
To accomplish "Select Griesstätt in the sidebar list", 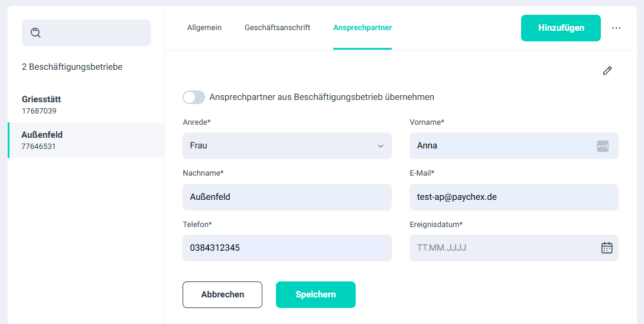I will point(86,105).
